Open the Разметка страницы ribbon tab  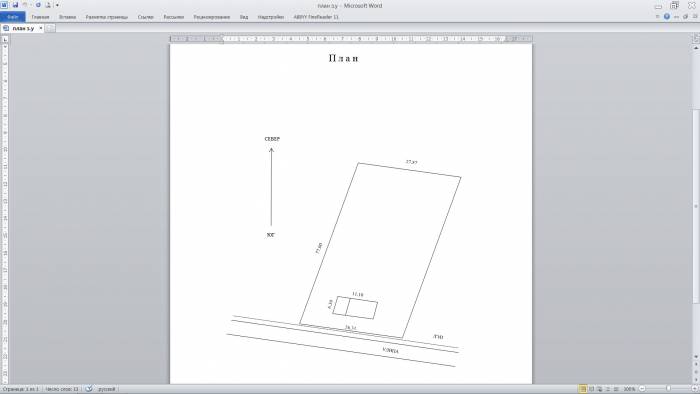(x=107, y=17)
